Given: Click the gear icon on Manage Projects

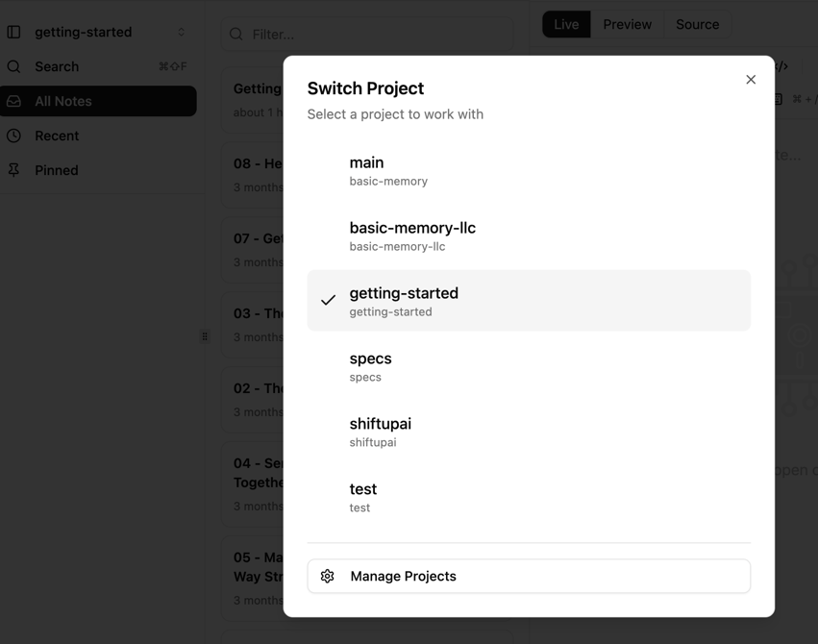Looking at the screenshot, I should 327,576.
